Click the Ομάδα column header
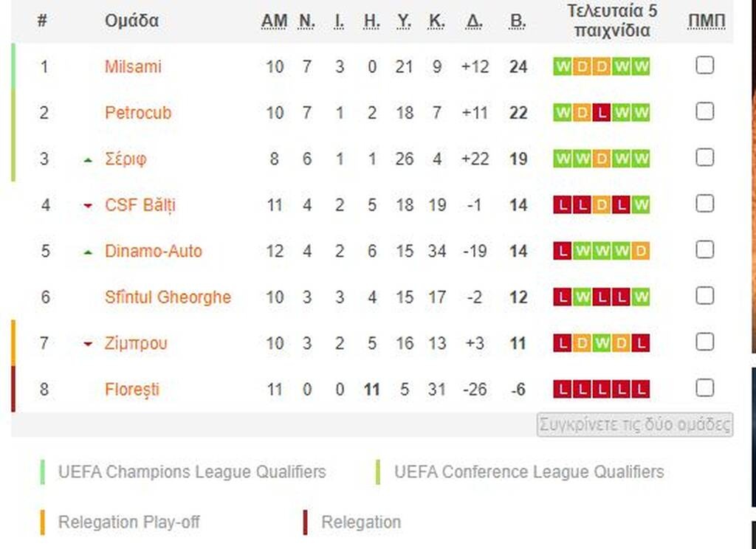 coord(131,21)
